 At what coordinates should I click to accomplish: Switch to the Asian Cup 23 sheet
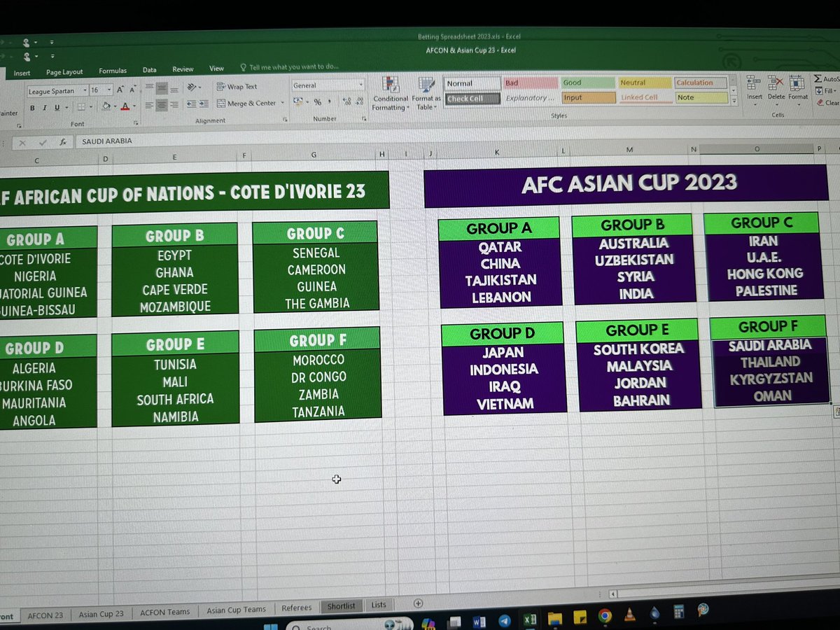pyautogui.click(x=101, y=614)
